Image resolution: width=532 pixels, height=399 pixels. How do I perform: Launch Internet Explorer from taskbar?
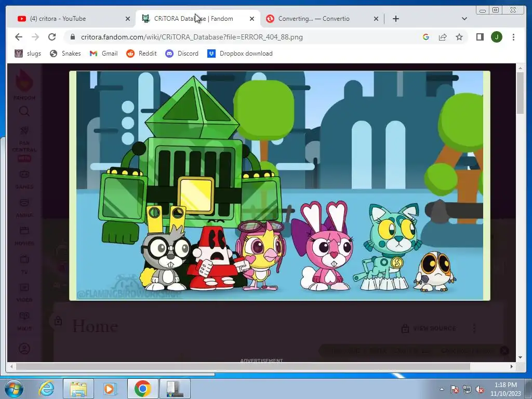46,389
